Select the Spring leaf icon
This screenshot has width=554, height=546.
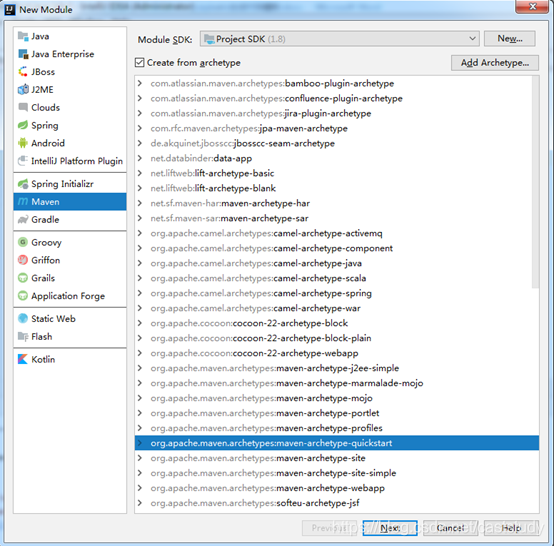tap(23, 125)
